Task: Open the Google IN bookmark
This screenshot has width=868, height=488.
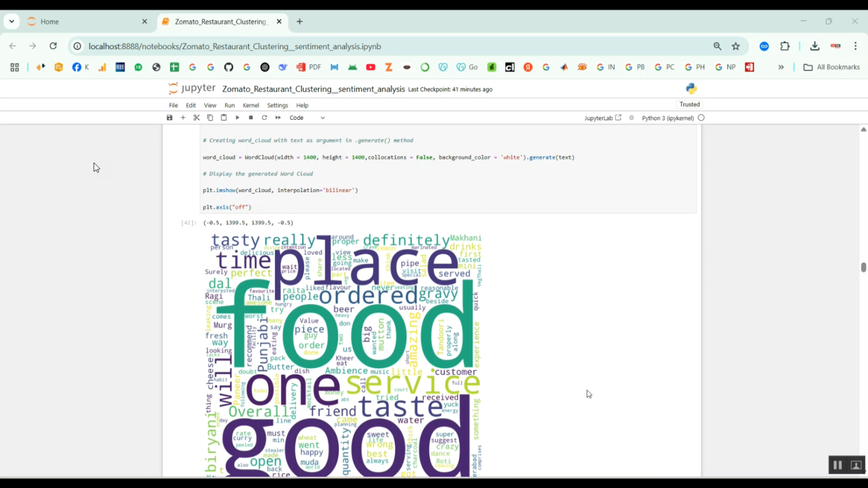Action: pyautogui.click(x=606, y=67)
